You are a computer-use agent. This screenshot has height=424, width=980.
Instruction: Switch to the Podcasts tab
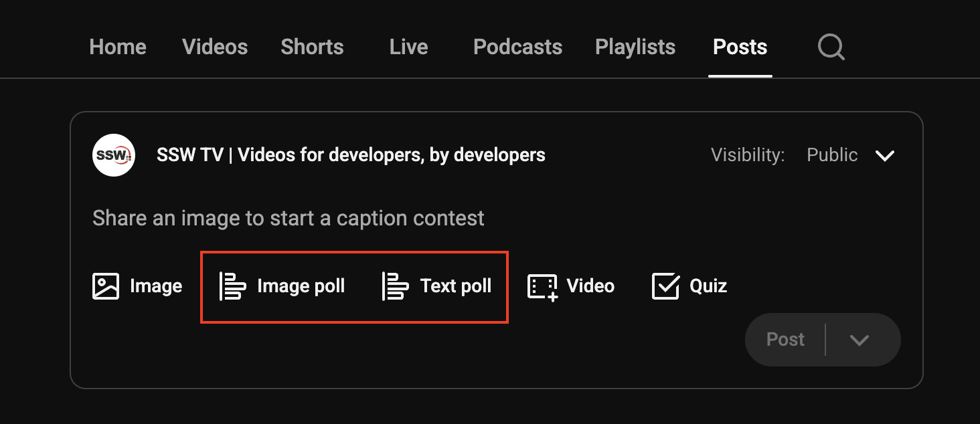coord(517,47)
